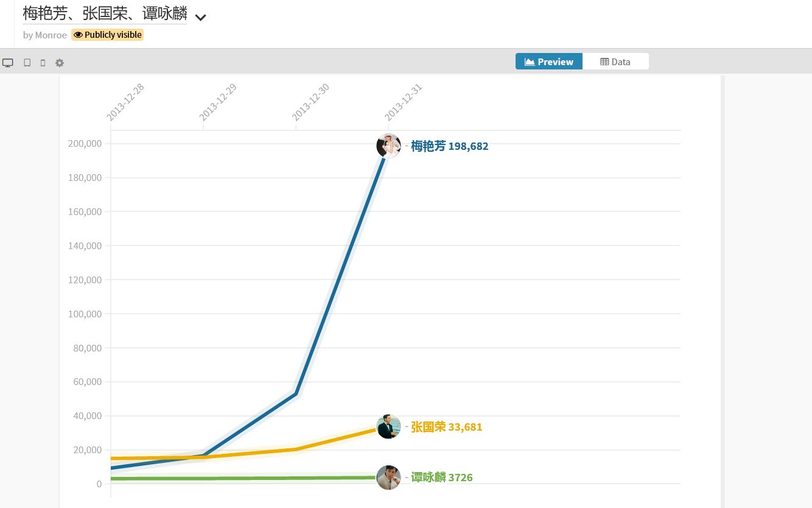Screen dimensions: 812x508
Task: Expand the chevron next to the title
Action: tap(201, 17)
